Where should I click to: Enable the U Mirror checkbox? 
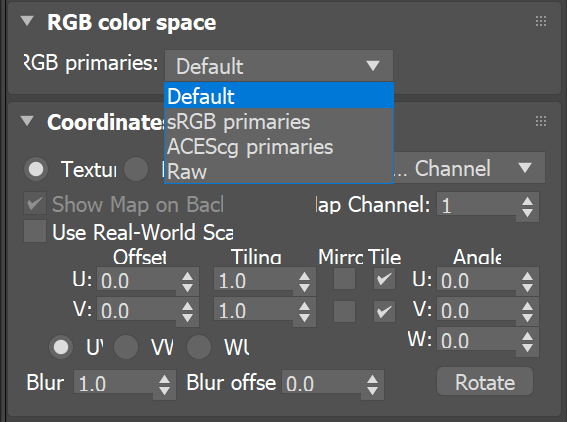344,279
